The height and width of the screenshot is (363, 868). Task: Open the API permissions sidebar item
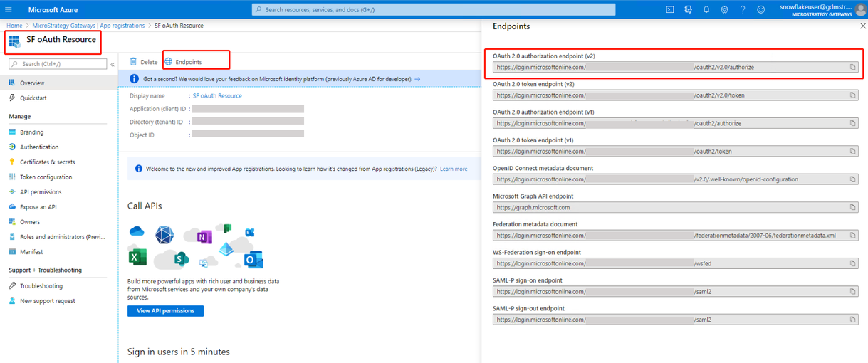[x=41, y=192]
